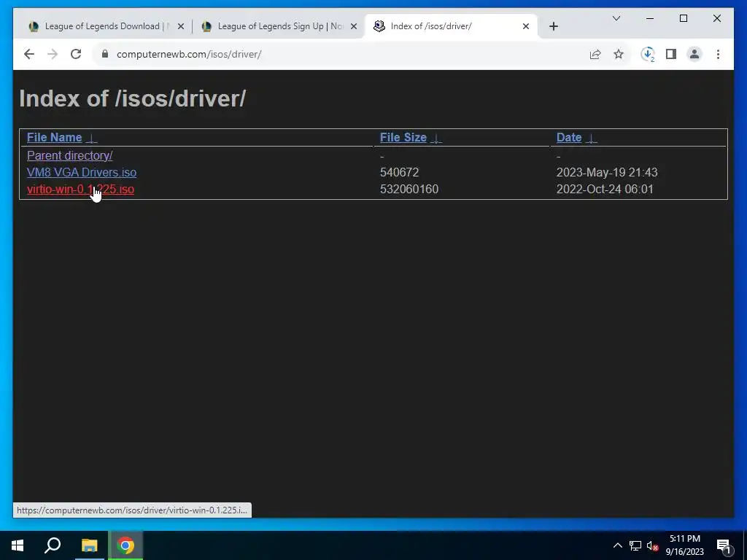Open the tab search dropdown arrow
Viewport: 747px width, 560px height.
click(616, 18)
